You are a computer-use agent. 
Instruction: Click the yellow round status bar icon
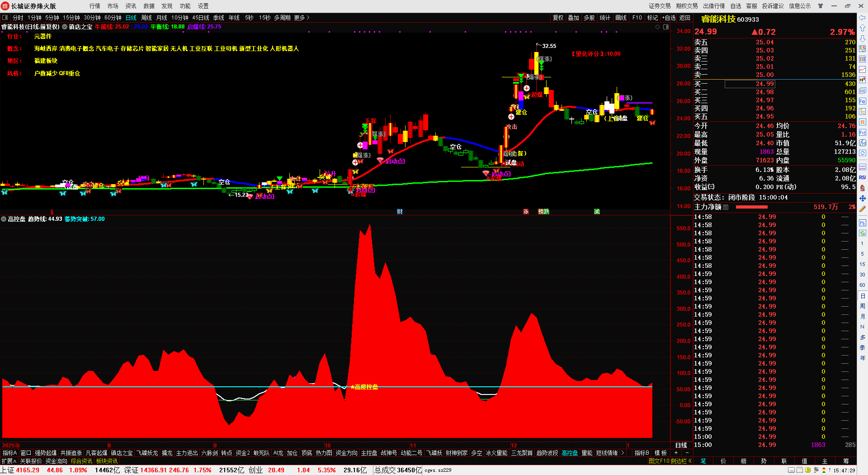(808, 470)
